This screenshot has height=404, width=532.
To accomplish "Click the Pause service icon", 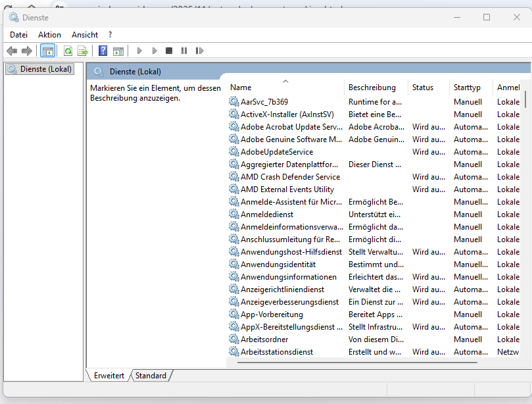I will coord(184,51).
